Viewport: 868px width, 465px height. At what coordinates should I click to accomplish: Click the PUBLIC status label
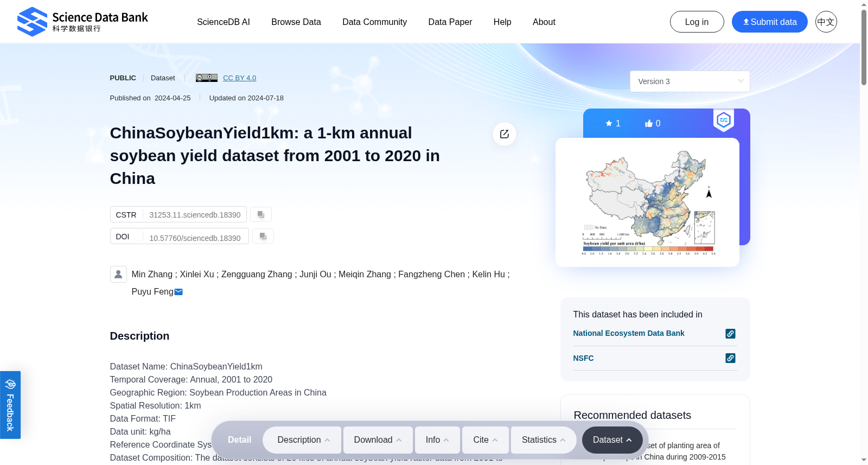coord(123,78)
